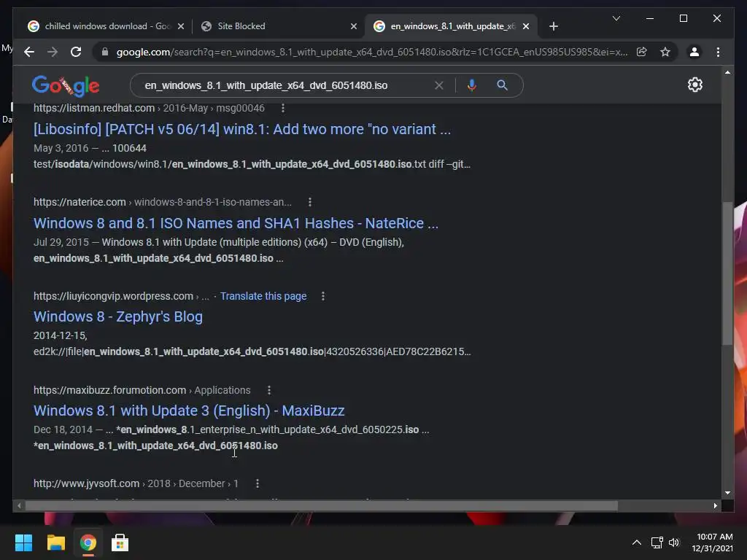Show hidden system tray icons
The width and height of the screenshot is (747, 560).
point(636,542)
